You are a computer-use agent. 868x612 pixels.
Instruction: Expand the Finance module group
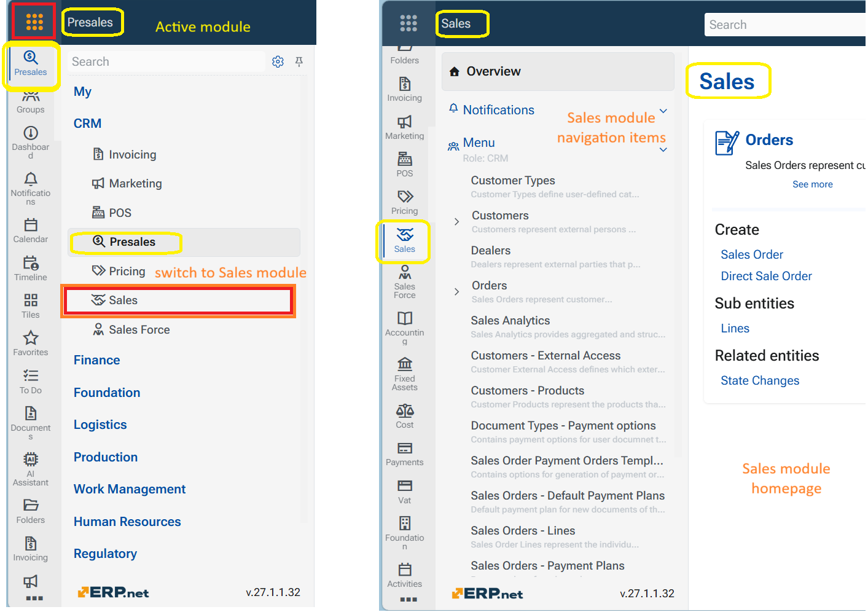tap(97, 360)
